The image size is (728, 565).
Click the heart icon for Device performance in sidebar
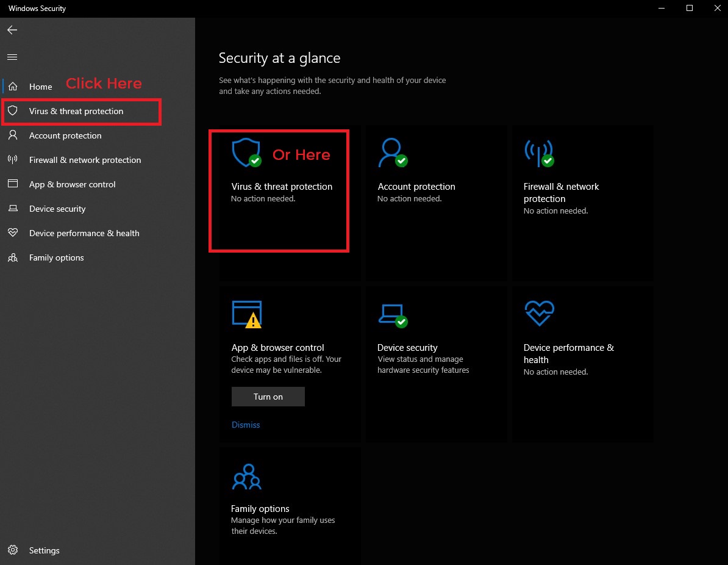click(x=13, y=232)
